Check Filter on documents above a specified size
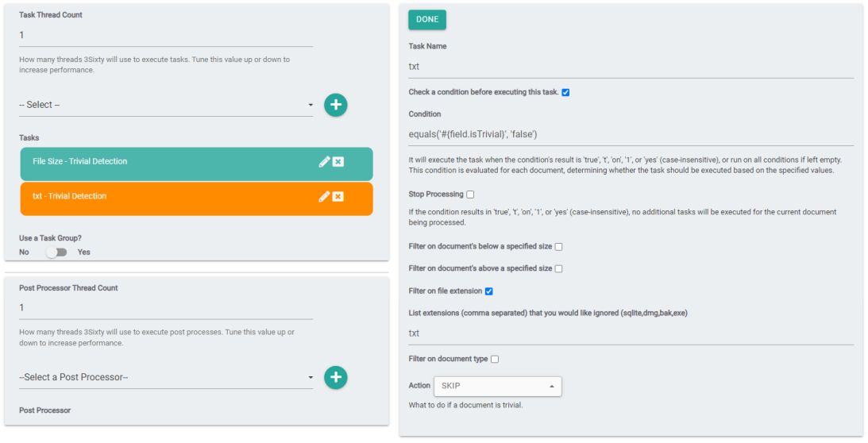The height and width of the screenshot is (443, 868). [x=558, y=269]
